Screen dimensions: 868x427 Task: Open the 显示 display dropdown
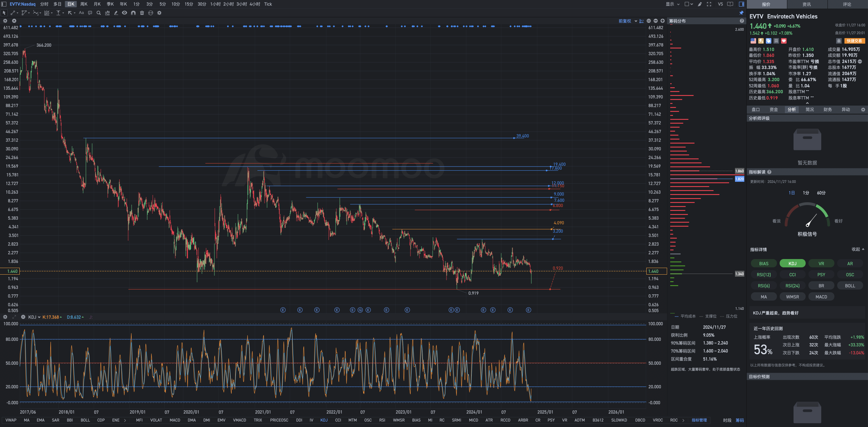point(673,4)
